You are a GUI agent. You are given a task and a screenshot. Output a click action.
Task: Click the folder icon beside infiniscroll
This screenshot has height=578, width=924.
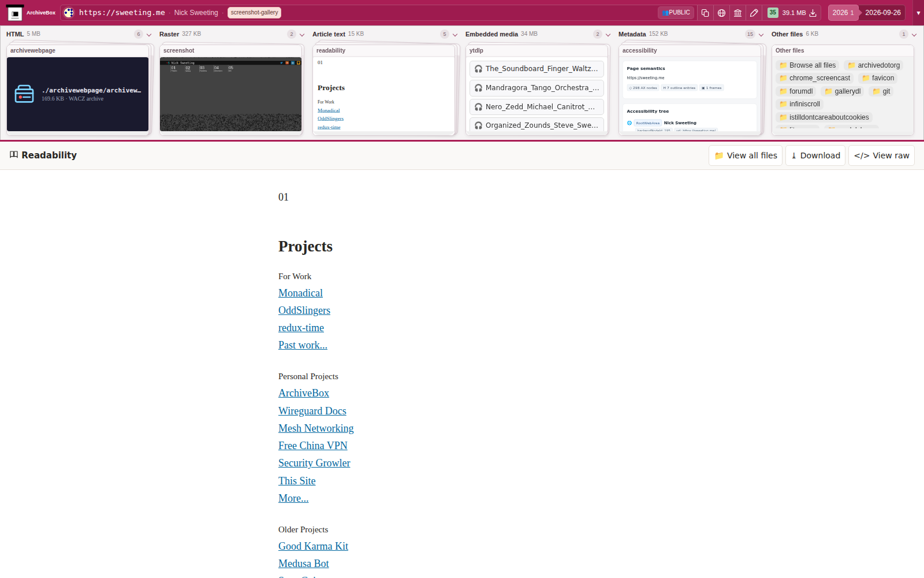pyautogui.click(x=783, y=104)
